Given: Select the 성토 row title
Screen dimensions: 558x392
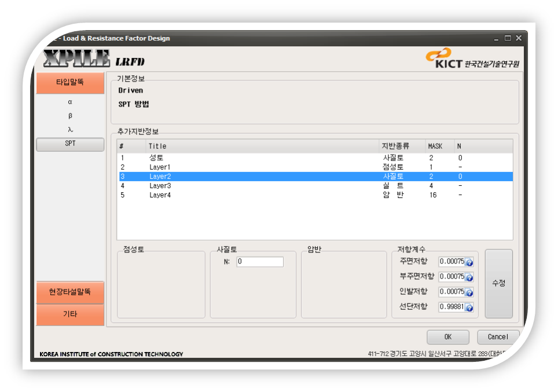Looking at the screenshot, I should [156, 157].
